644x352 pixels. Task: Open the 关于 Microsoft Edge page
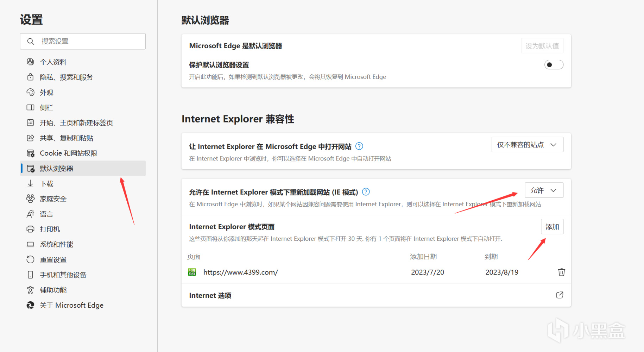83,305
